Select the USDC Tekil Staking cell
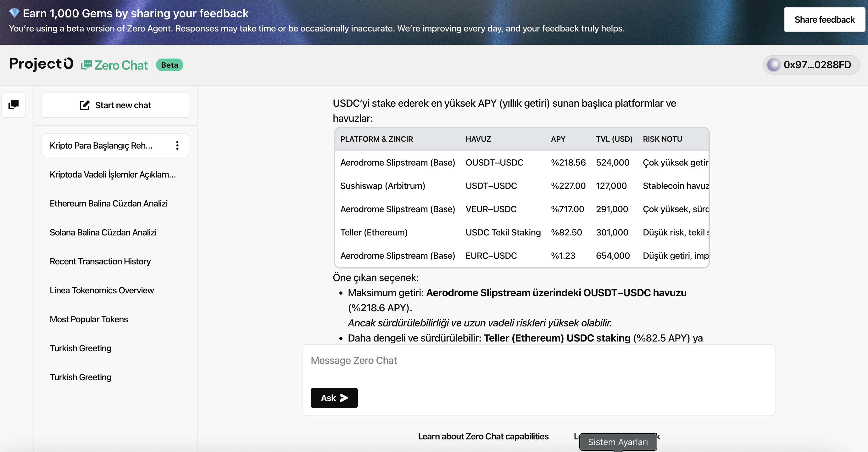This screenshot has height=452, width=868. [503, 232]
